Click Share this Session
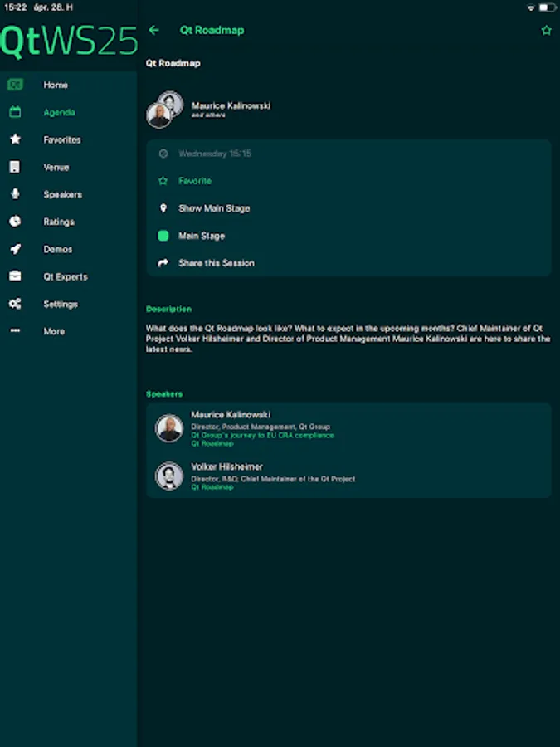The width and height of the screenshot is (560, 747). (217, 263)
